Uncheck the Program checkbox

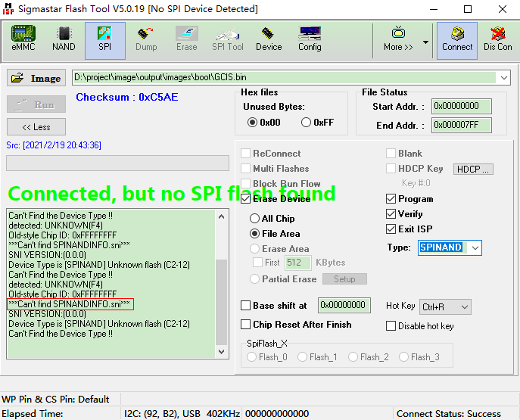pos(391,199)
